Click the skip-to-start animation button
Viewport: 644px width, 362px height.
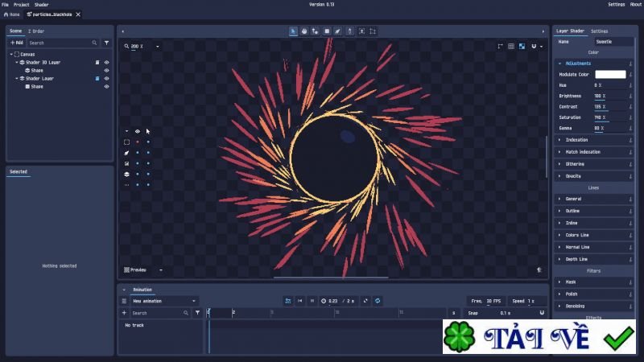(300, 301)
